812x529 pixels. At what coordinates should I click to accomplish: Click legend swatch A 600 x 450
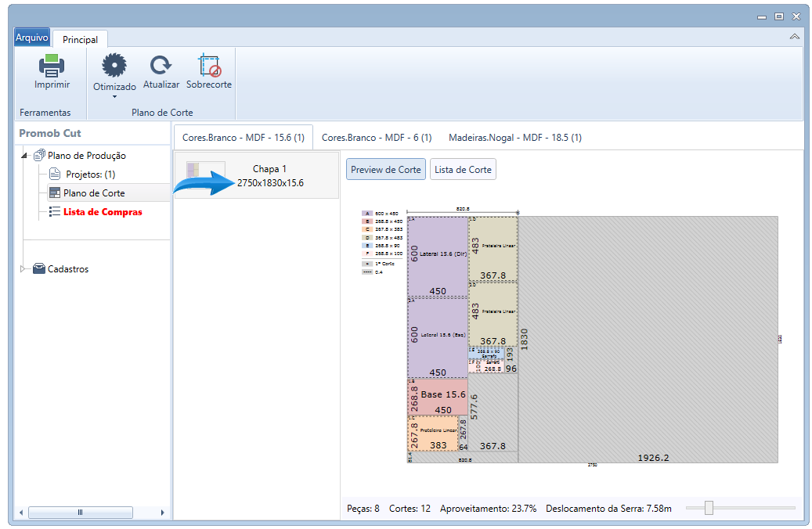(x=367, y=214)
